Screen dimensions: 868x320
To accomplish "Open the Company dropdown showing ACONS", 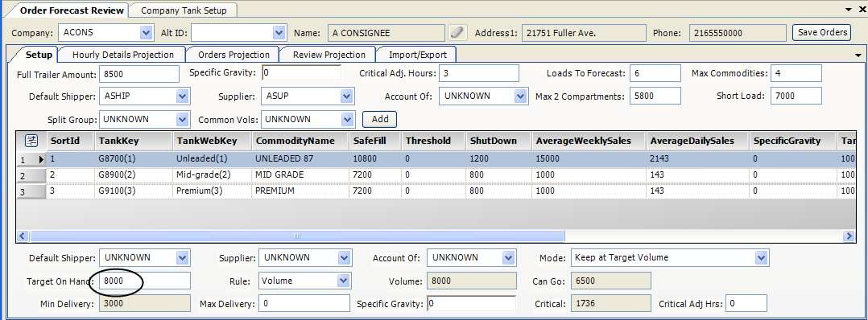I will [x=147, y=33].
